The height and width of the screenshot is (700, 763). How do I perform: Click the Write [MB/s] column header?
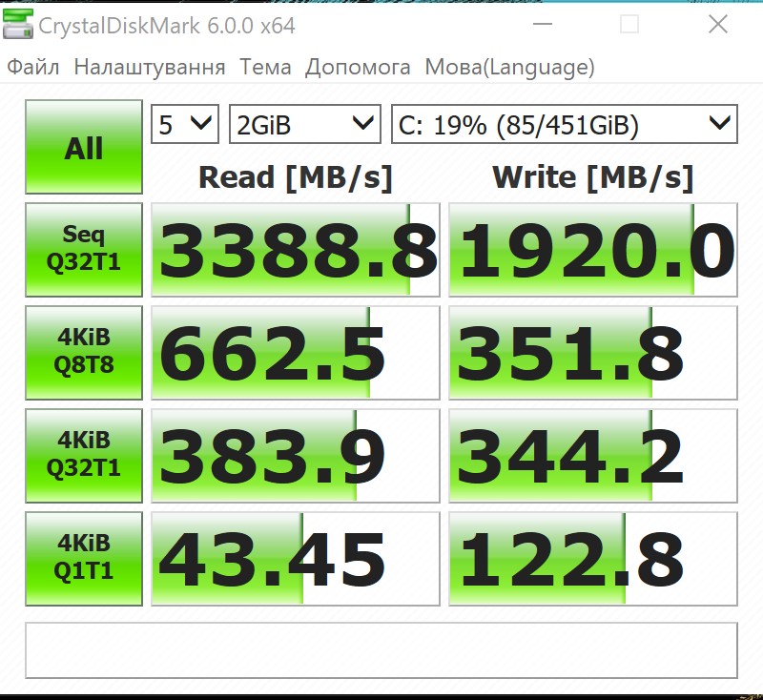592,177
